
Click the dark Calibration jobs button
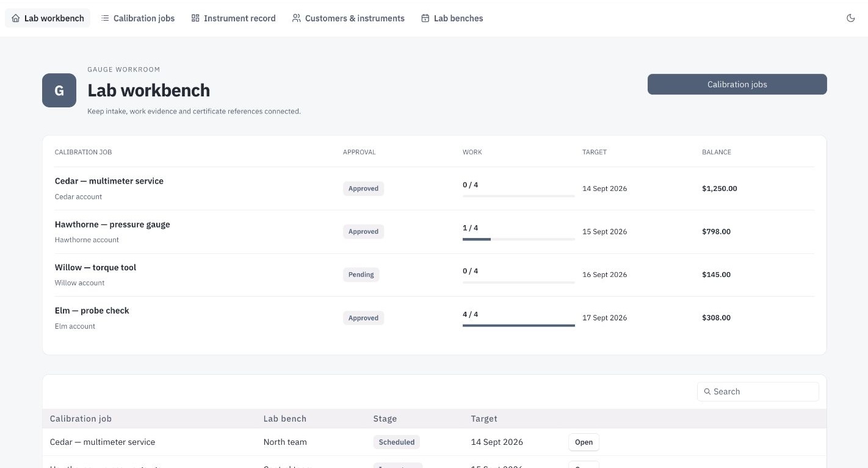[x=737, y=84]
